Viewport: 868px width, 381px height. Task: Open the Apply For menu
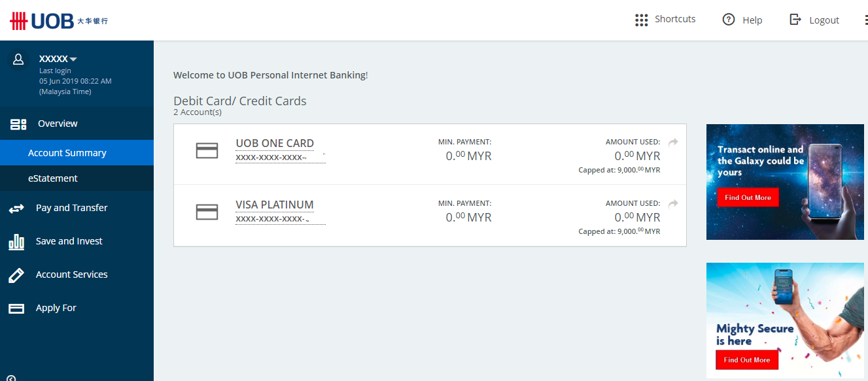(x=77, y=308)
